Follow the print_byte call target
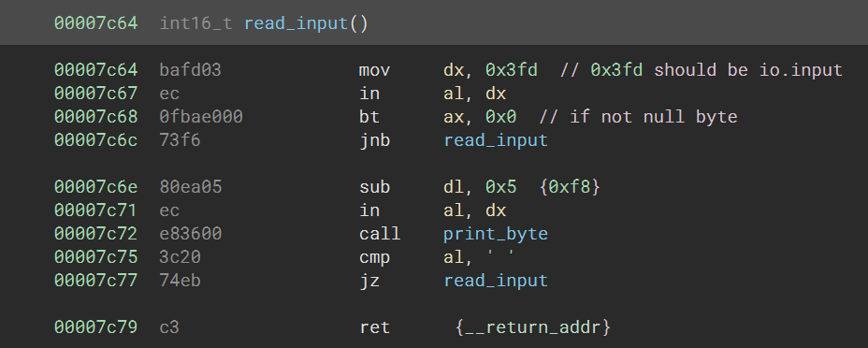This screenshot has width=868, height=348. click(496, 234)
